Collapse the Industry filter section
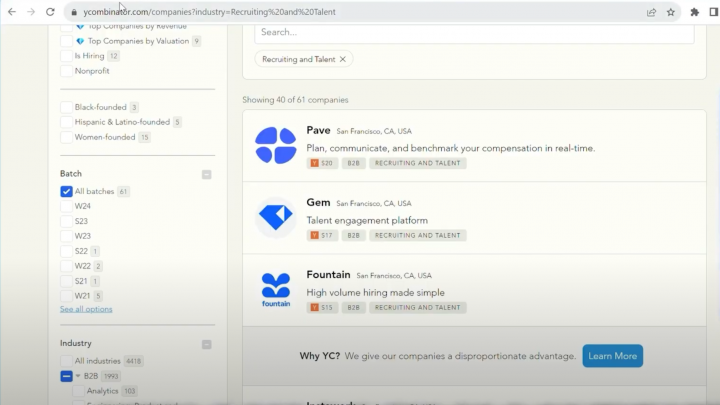This screenshot has height=405, width=720. point(207,344)
